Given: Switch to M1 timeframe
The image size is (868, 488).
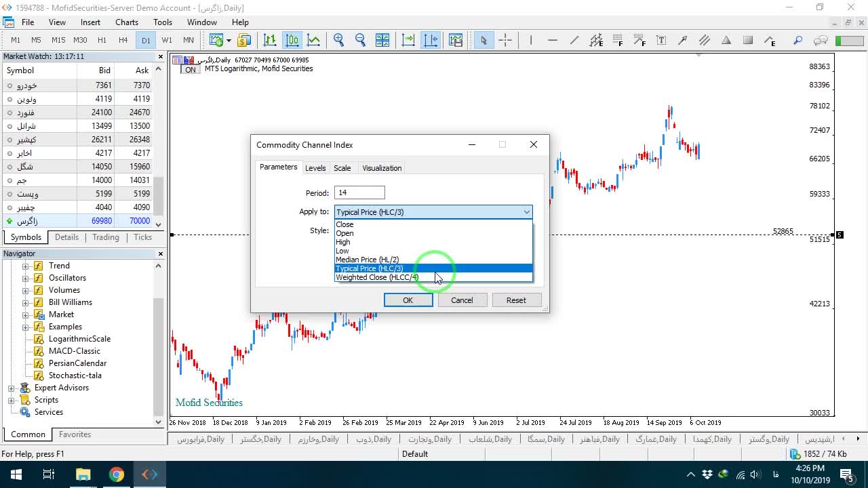Looking at the screenshot, I should pyautogui.click(x=16, y=40).
